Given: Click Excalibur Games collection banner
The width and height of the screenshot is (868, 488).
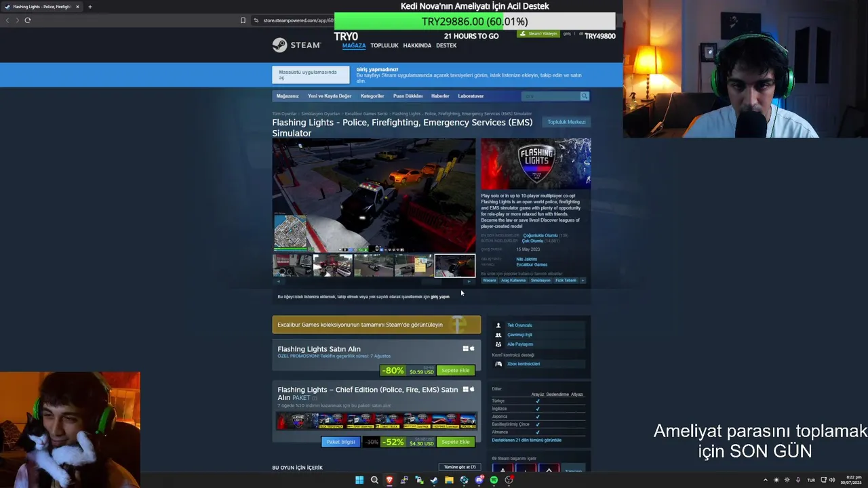Looking at the screenshot, I should 376,325.
